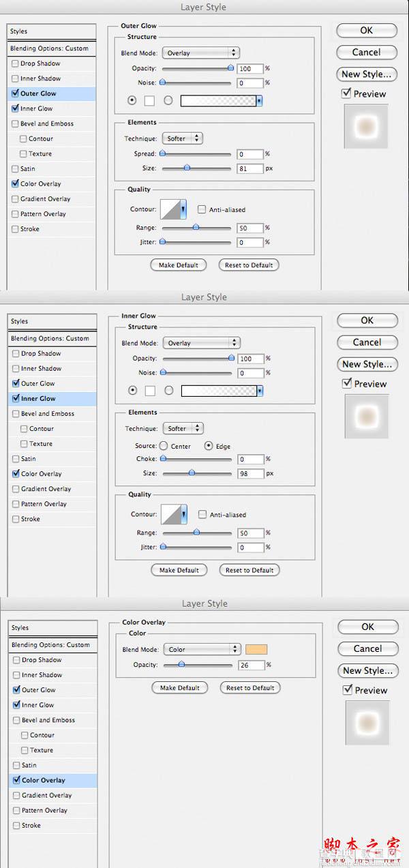Click OK in the Color Overlay dialog

[x=368, y=627]
